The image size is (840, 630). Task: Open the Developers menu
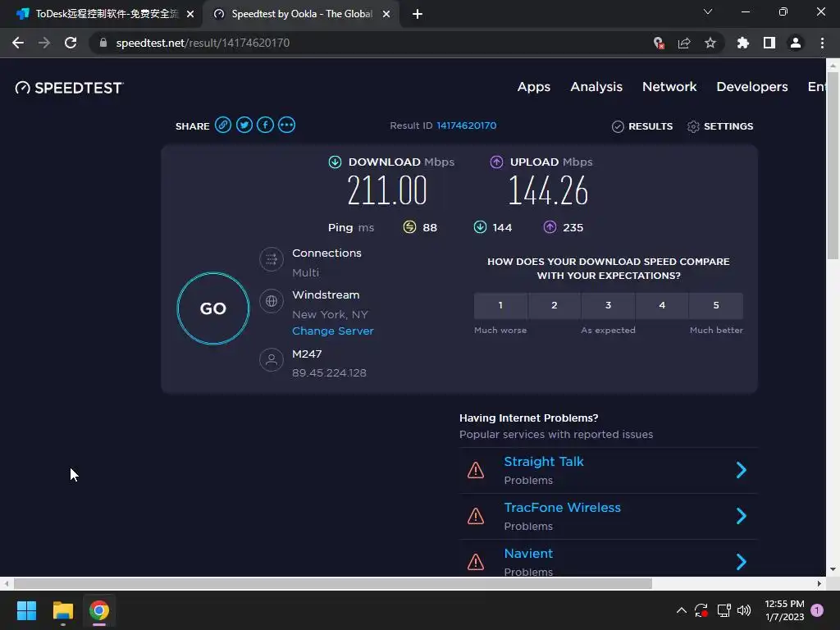tap(752, 87)
